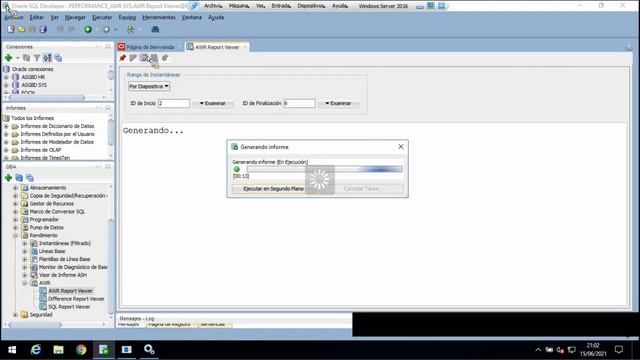The width and height of the screenshot is (640, 360).
Task: Select Gestor de Recursos tree item
Action: [x=51, y=204]
